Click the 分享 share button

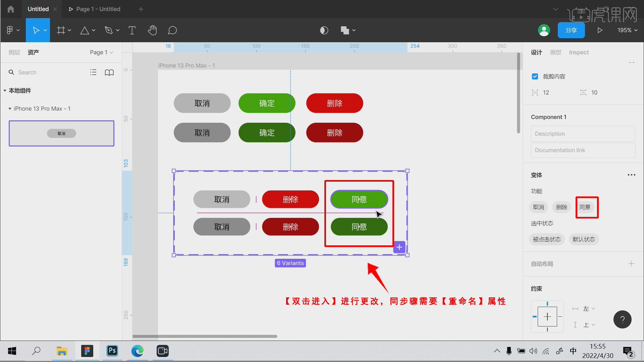(571, 30)
